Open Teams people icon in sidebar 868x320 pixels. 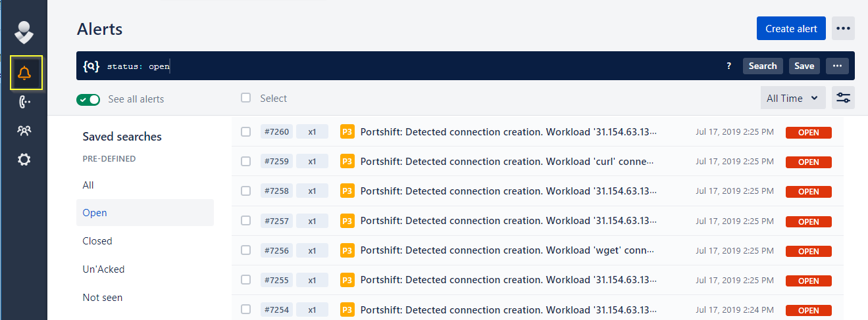[x=24, y=131]
